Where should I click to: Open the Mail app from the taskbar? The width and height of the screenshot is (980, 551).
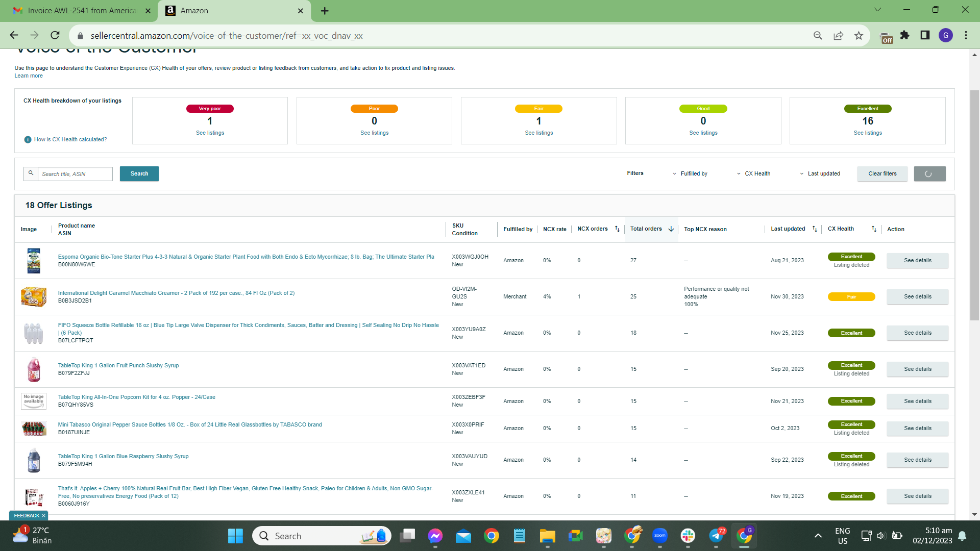463,536
